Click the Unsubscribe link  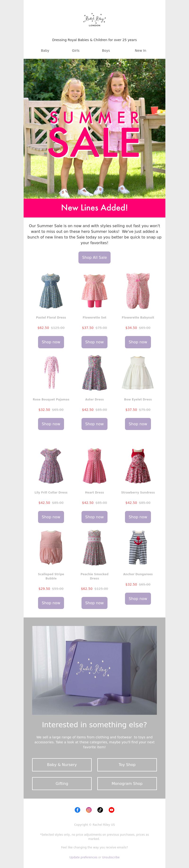click(111, 857)
